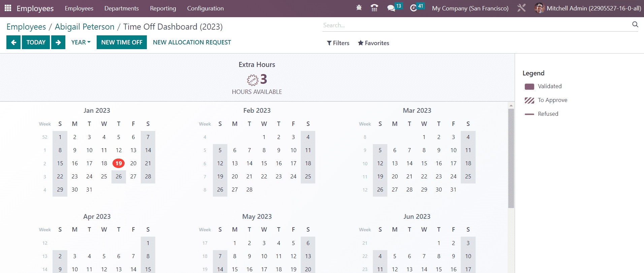Viewport: 644px width, 273px height.
Task: Open the Filters dropdown
Action: (338, 43)
